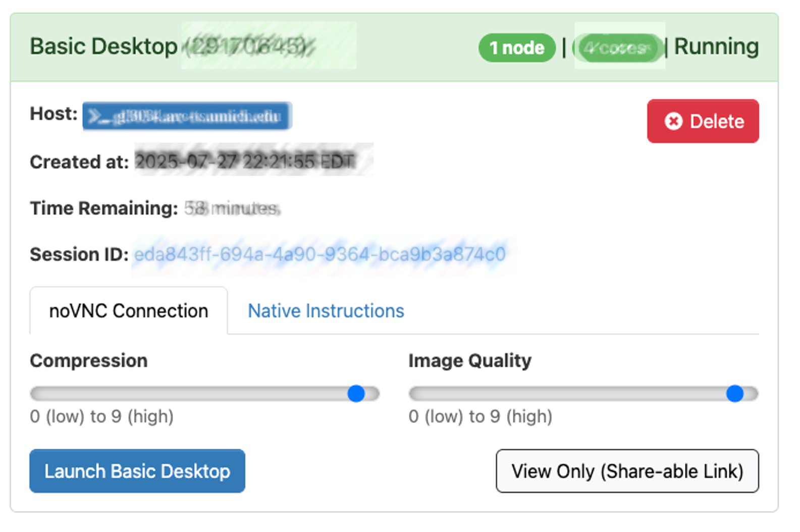Click the start of the Image Quality track

click(415, 394)
